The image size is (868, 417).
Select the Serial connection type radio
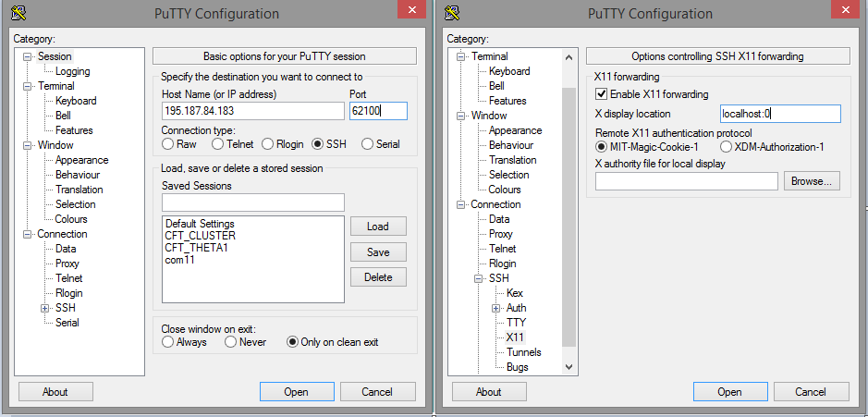[x=367, y=144]
